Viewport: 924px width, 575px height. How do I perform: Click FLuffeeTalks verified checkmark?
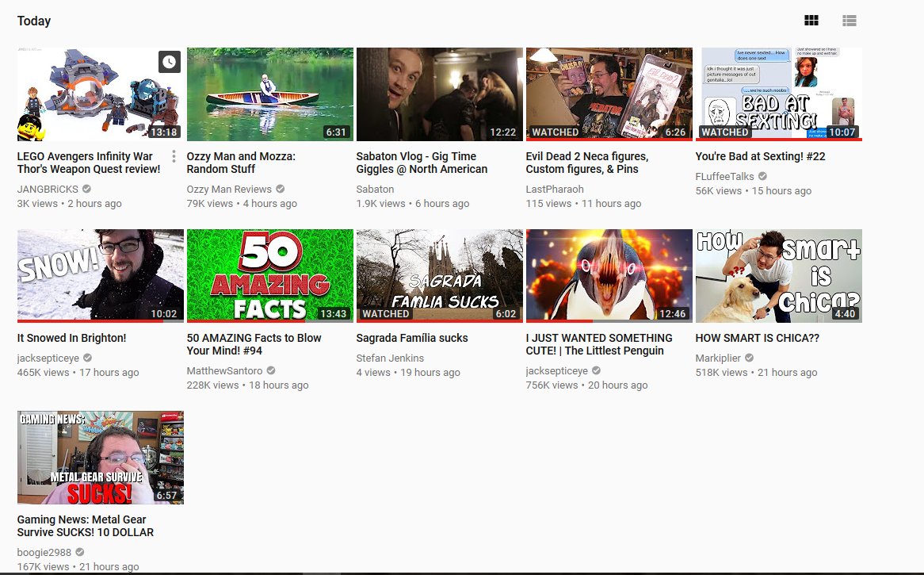point(762,176)
